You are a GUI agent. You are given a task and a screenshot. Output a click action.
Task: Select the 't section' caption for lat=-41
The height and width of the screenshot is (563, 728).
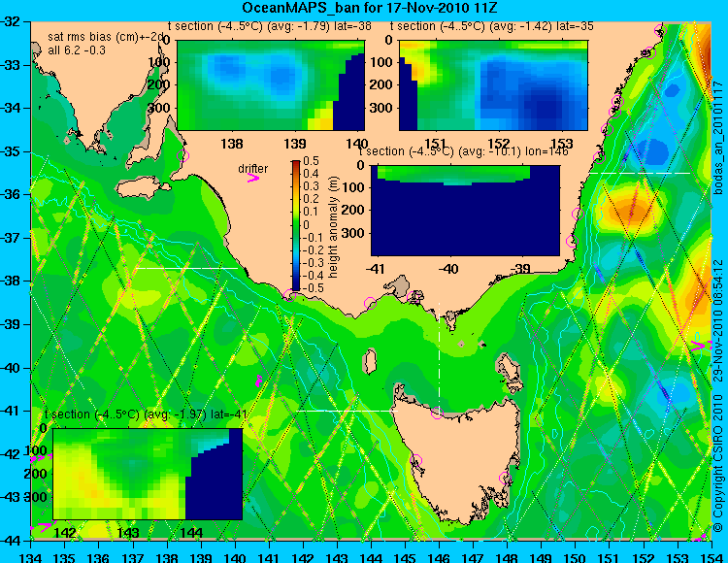point(147,414)
